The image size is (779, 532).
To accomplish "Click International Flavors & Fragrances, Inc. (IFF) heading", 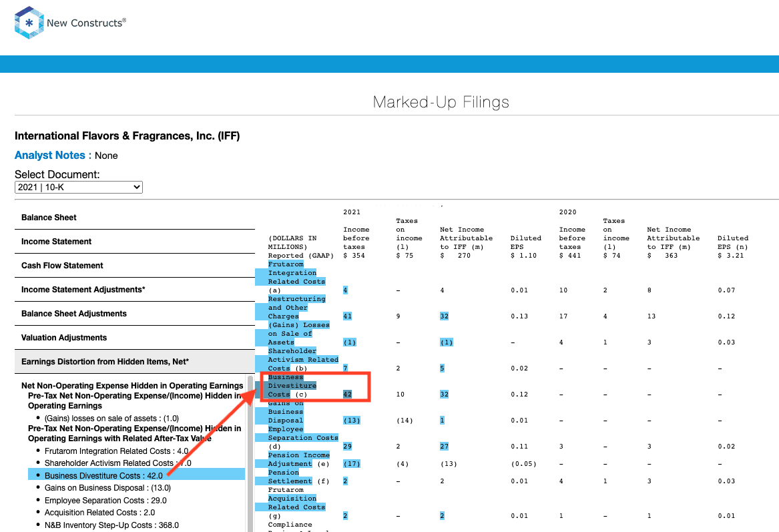I will 127,136.
